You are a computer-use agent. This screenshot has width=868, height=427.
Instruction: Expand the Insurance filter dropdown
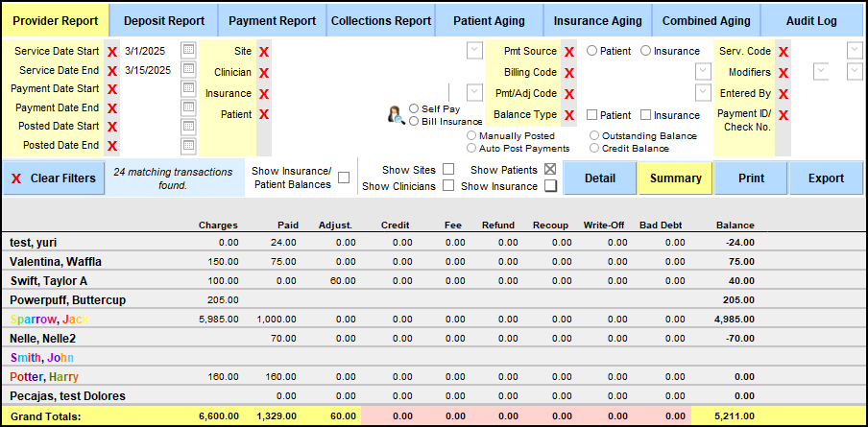tap(475, 92)
